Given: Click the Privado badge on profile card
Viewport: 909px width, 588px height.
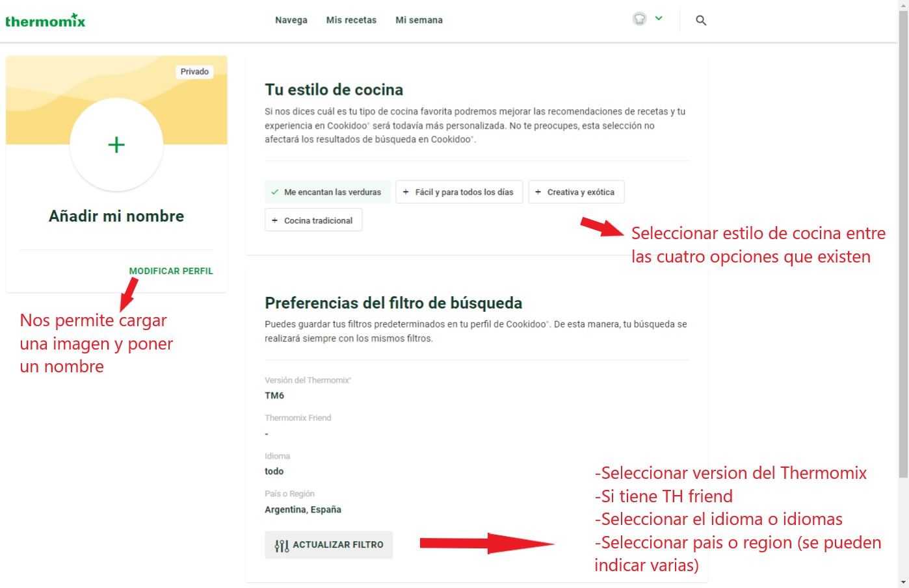Looking at the screenshot, I should (x=194, y=71).
